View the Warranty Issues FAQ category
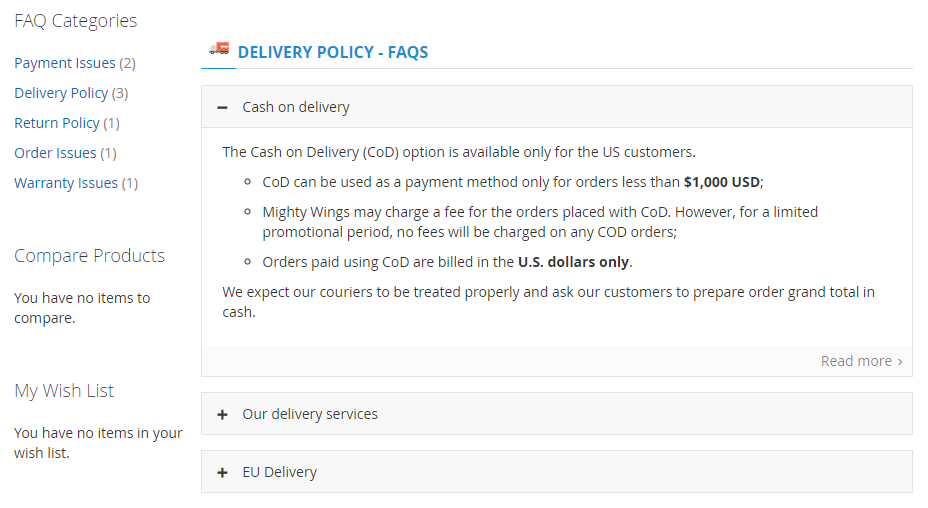Viewport: 928px width, 508px height. 66,183
